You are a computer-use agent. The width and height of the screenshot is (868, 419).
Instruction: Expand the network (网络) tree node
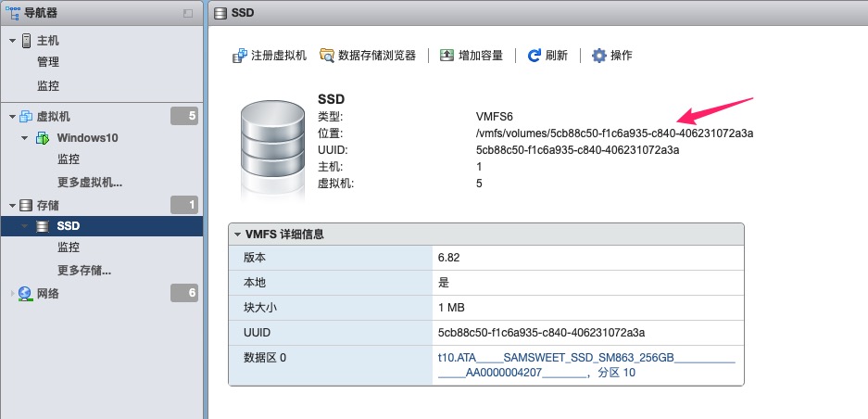pos(12,294)
